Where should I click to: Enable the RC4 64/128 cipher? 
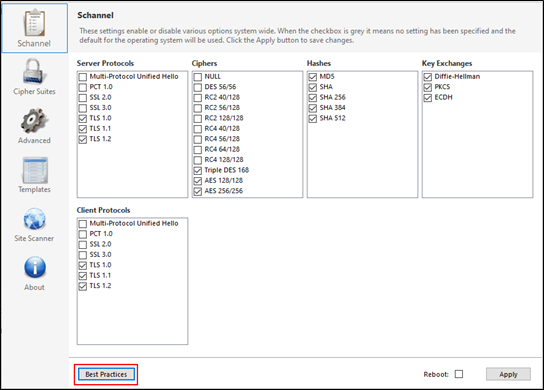pyautogui.click(x=198, y=150)
